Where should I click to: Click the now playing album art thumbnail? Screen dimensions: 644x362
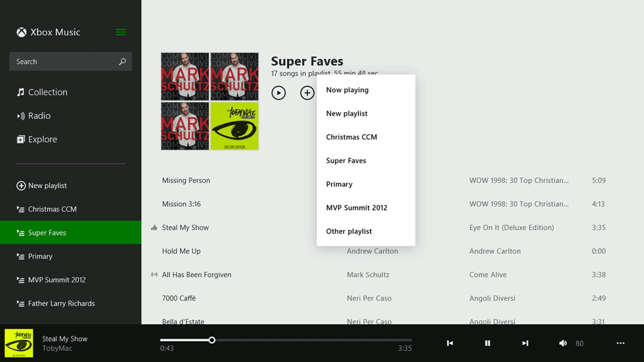pyautogui.click(x=19, y=343)
